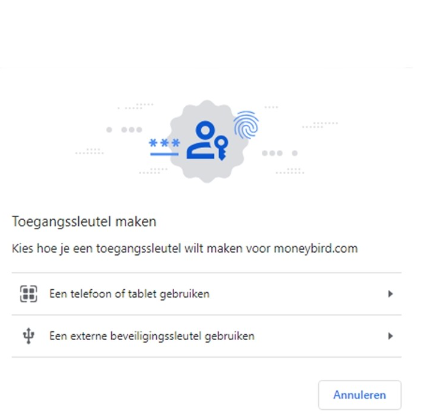This screenshot has width=429, height=419.
Task: Select "Een telefoon of tablet gebruiken"
Action: click(206, 294)
